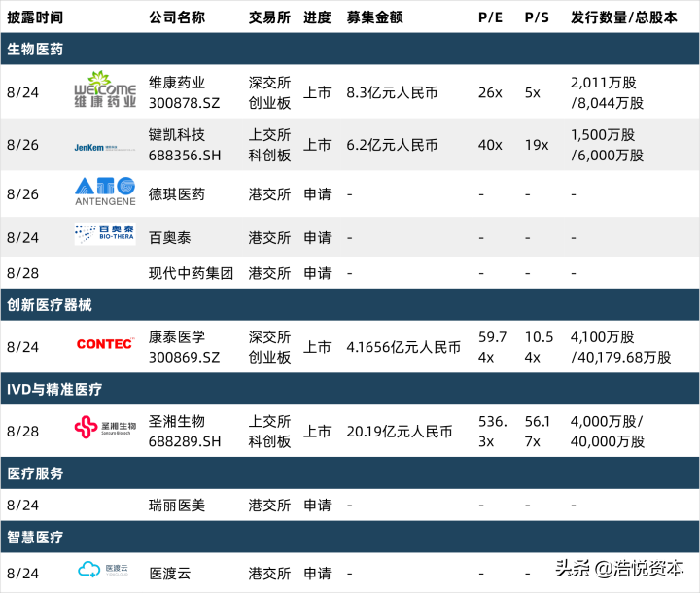This screenshot has width=700, height=593.
Task: Select company name 键凯科技 688356.SH
Action: click(185, 145)
